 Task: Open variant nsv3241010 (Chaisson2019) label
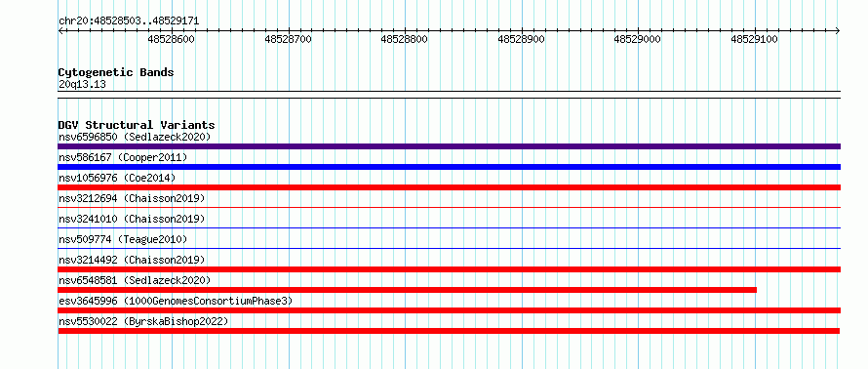click(x=132, y=219)
